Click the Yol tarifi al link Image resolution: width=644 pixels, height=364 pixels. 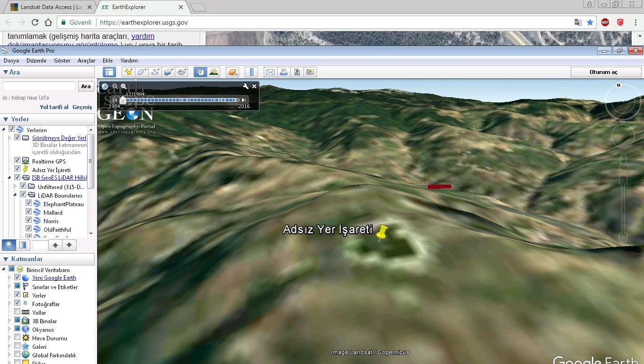(54, 107)
